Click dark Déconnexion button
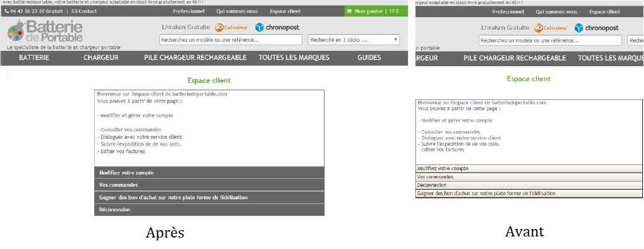The width and height of the screenshot is (644, 249). click(210, 210)
